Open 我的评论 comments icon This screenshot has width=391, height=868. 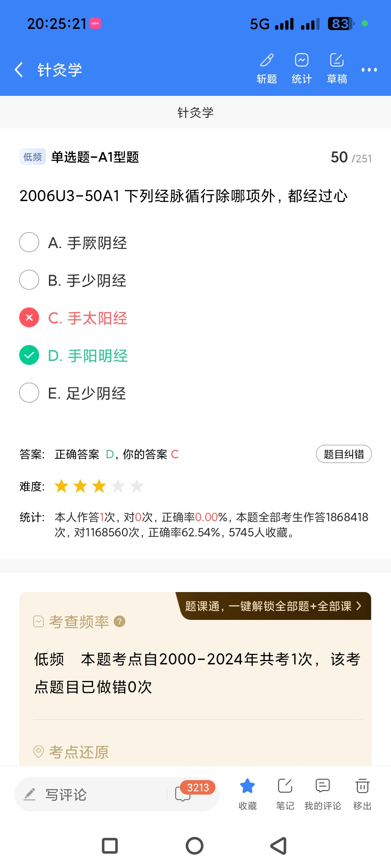[x=323, y=794]
